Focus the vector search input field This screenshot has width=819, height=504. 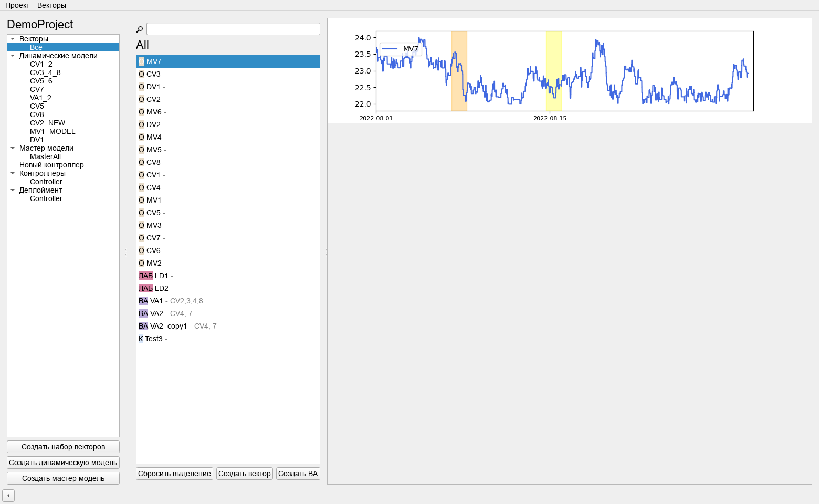point(233,29)
